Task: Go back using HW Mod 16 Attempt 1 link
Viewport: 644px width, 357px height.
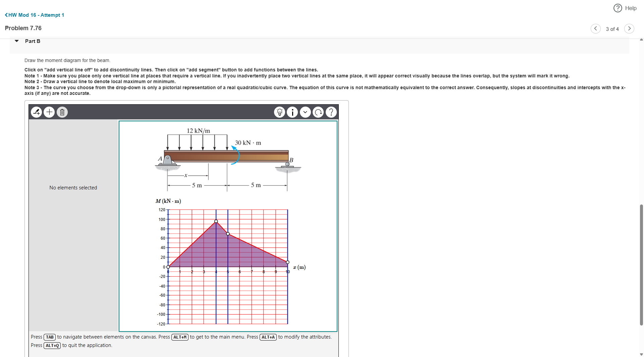Action: tap(34, 15)
